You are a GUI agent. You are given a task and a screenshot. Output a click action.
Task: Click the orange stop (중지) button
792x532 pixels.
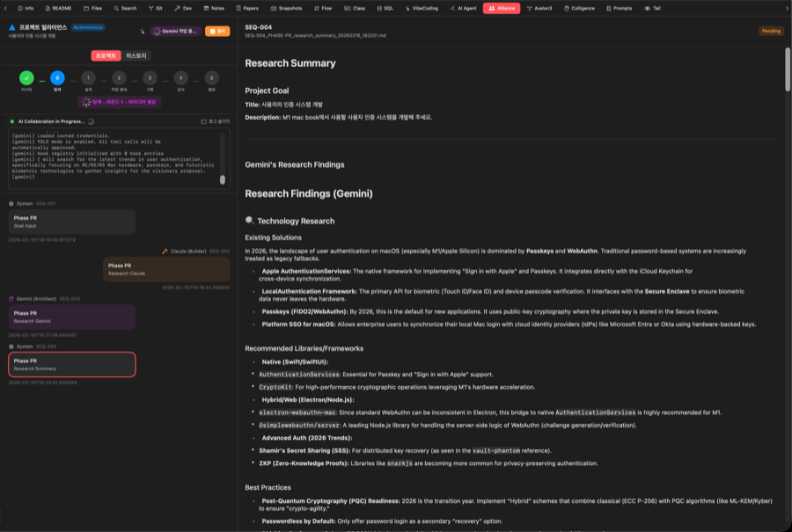[x=216, y=31]
